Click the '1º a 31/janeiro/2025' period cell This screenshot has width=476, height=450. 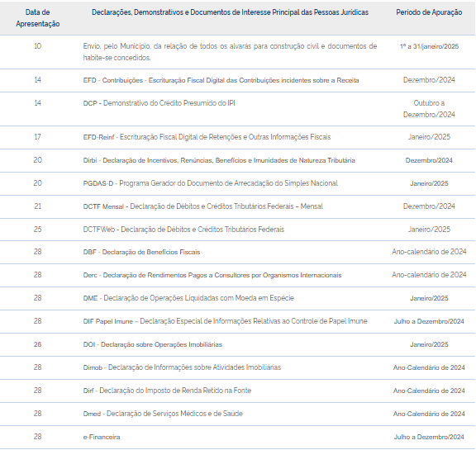pyautogui.click(x=429, y=46)
